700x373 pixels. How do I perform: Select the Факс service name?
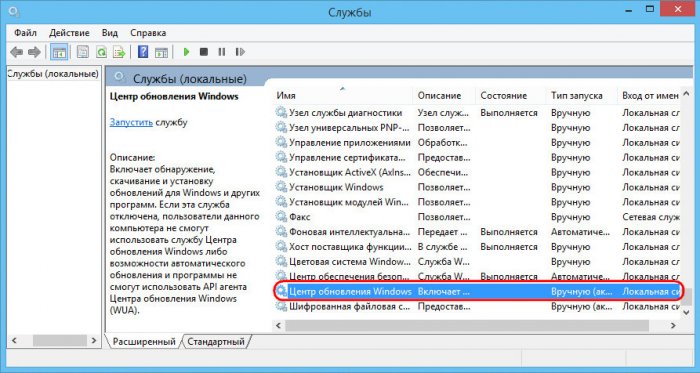300,217
